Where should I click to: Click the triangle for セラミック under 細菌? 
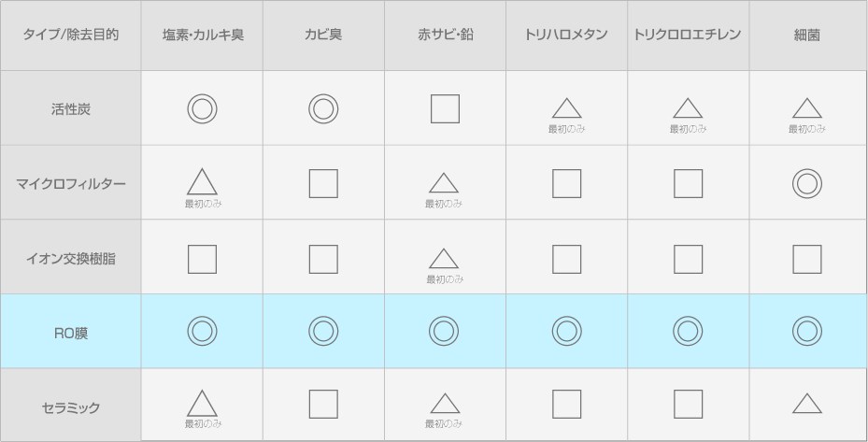(806, 404)
